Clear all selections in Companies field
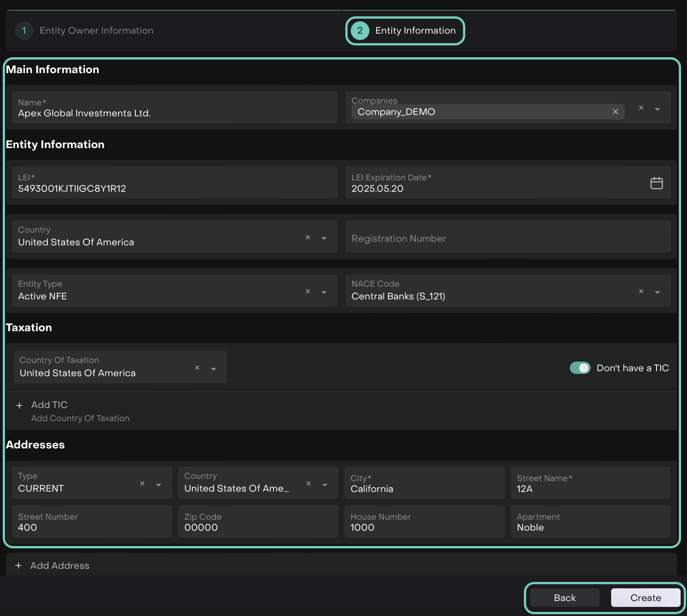This screenshot has height=616, width=687. point(641,108)
